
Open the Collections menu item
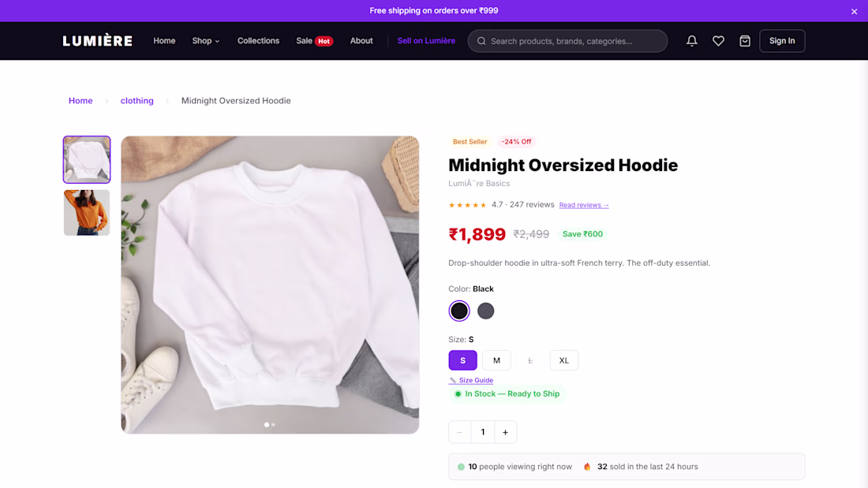point(258,41)
